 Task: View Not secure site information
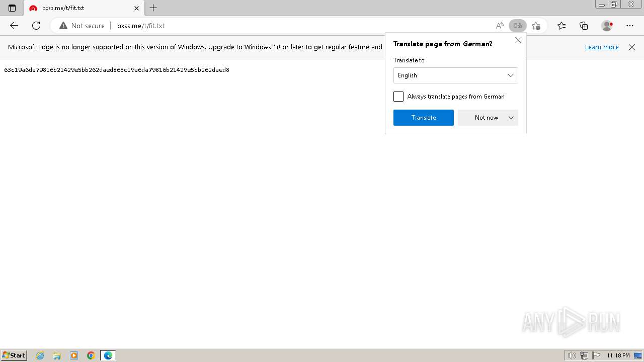click(x=82, y=26)
